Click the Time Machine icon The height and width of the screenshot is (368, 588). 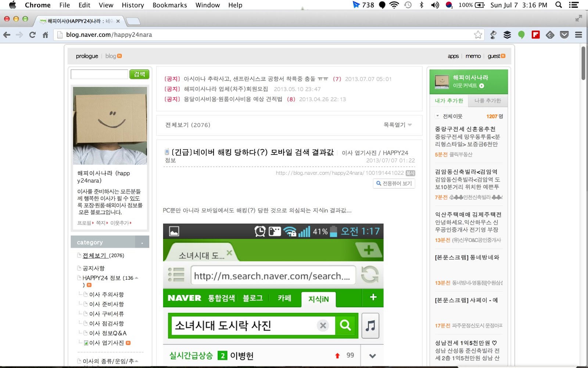(408, 5)
